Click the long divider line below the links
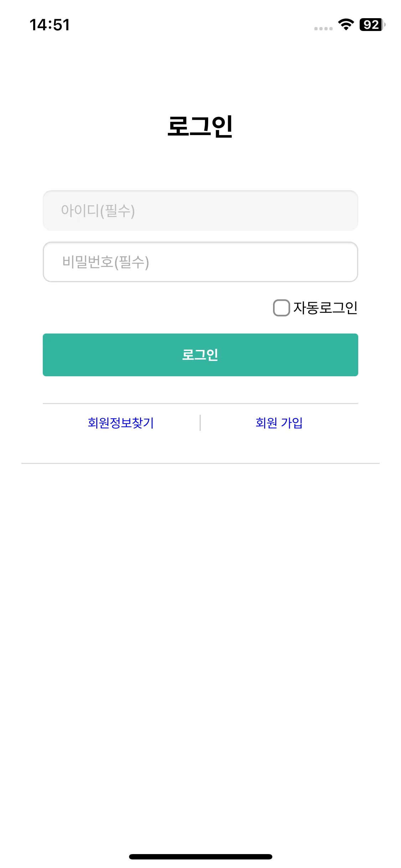 [x=200, y=463]
